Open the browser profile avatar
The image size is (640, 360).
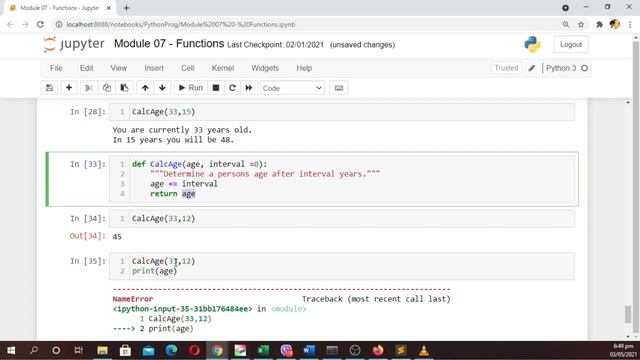pos(615,24)
